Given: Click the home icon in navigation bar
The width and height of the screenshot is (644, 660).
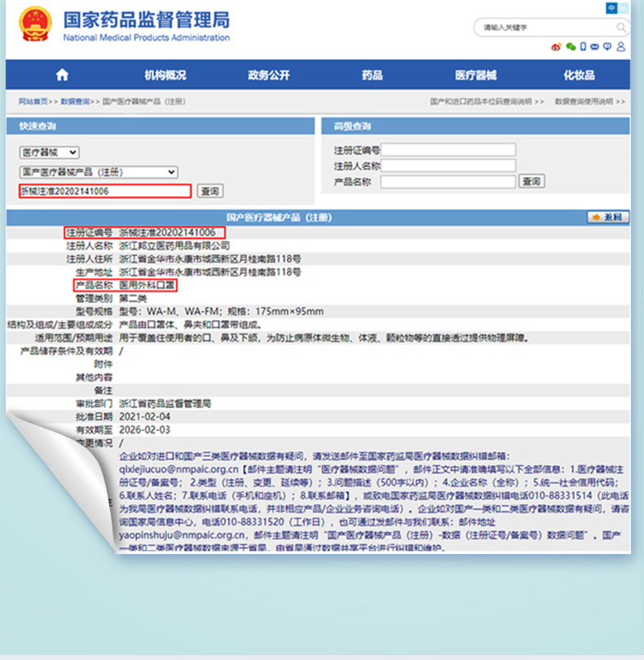Looking at the screenshot, I should coord(62,75).
